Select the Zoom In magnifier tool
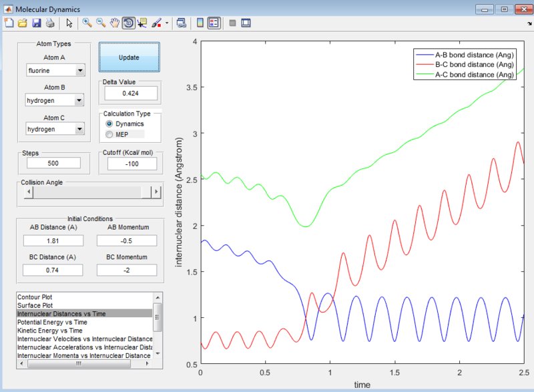This screenshot has height=392, width=534. click(x=87, y=23)
